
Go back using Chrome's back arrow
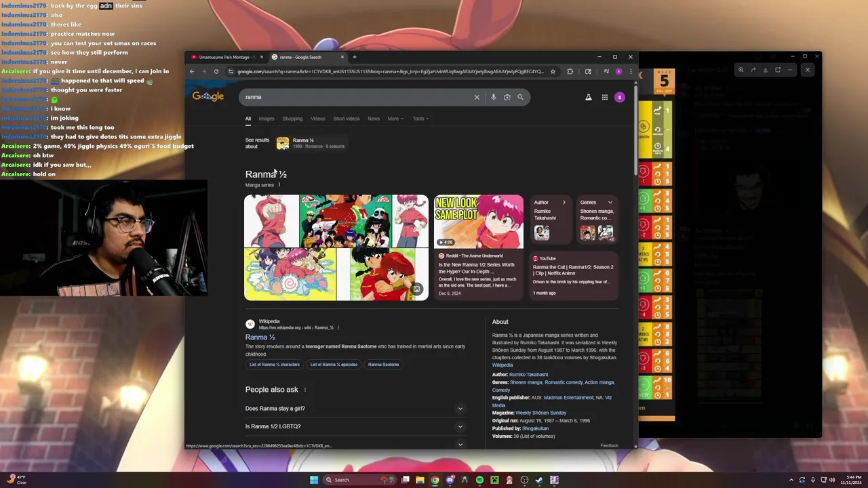tap(192, 71)
